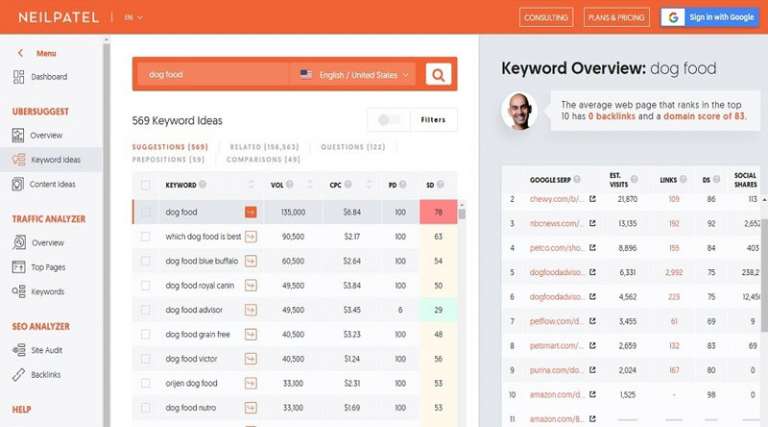This screenshot has height=427, width=768.
Task: Click arrow icon for 'orijen dog food'
Action: [251, 383]
